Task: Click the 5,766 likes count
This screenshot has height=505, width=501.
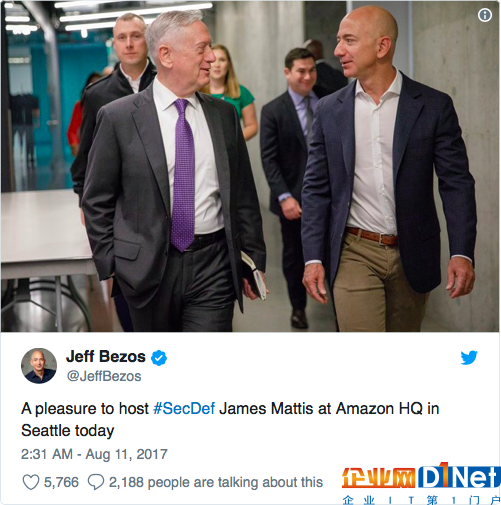Action: (61, 482)
